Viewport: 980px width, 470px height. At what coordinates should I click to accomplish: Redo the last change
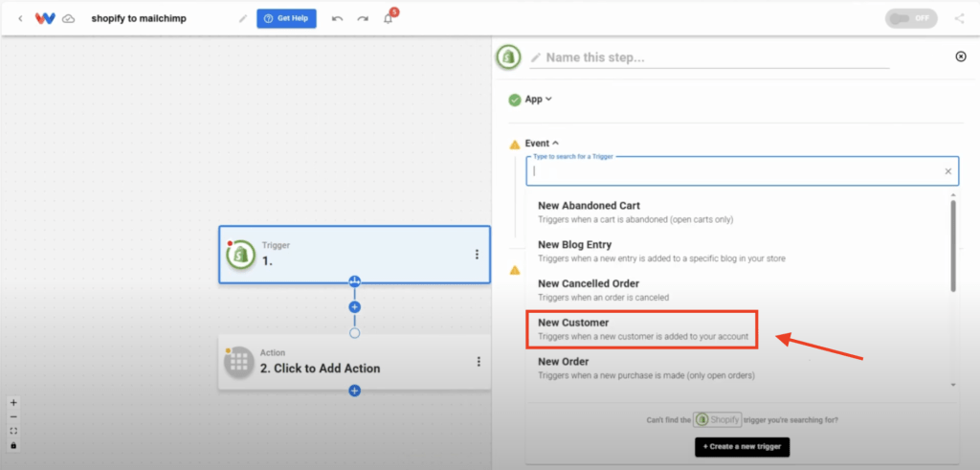pyautogui.click(x=363, y=19)
